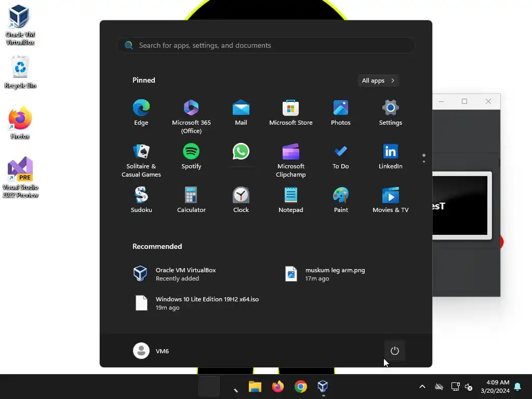Minimize the background window

441,101
